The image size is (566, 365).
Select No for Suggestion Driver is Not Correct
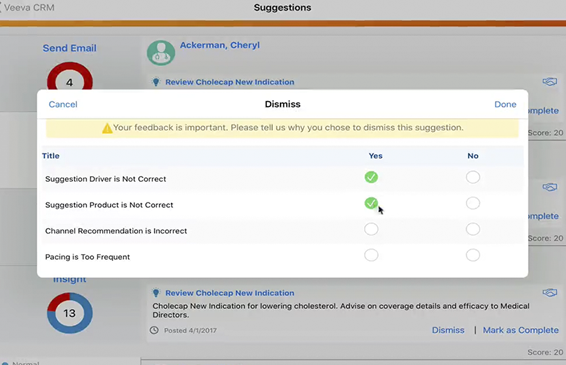473,177
